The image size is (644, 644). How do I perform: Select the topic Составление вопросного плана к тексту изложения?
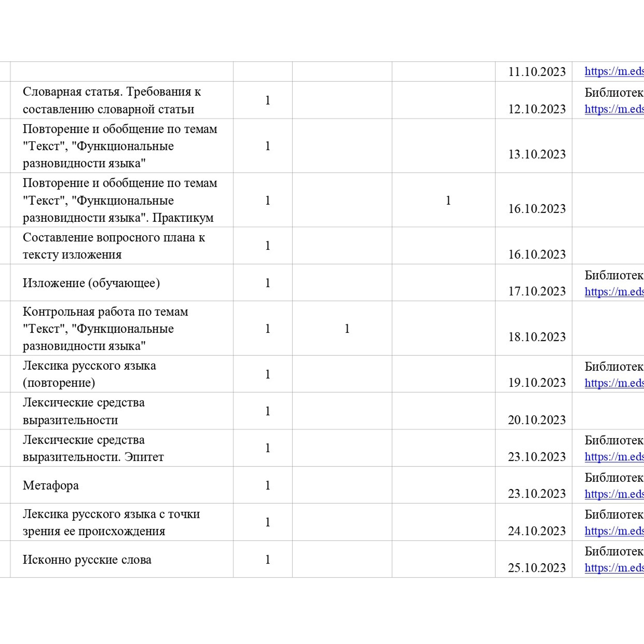coord(114,246)
